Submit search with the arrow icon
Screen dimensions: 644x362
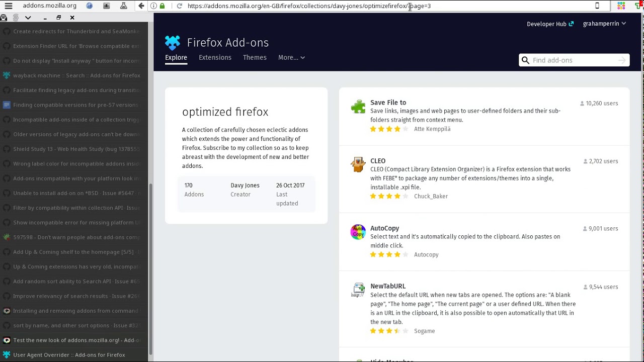[x=622, y=60]
